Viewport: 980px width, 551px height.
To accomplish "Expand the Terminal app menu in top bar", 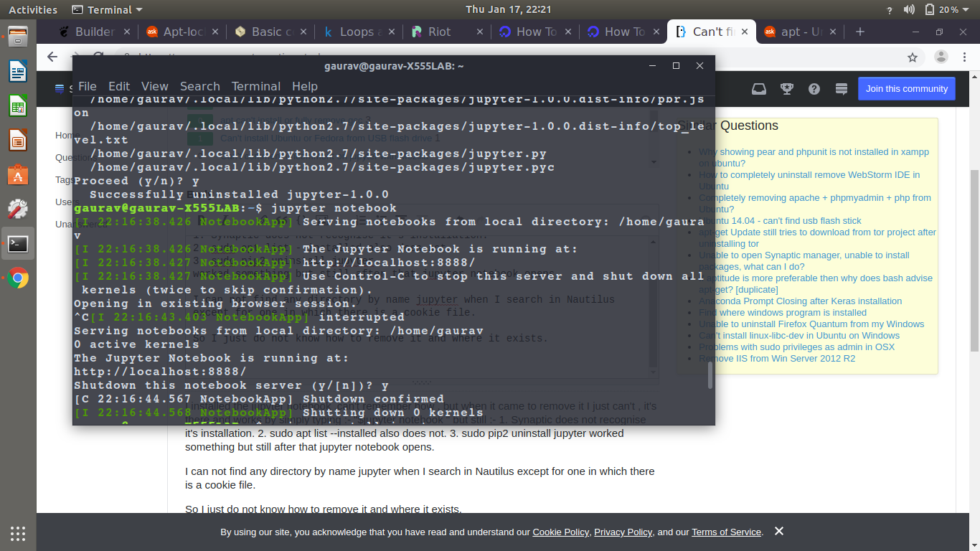I will (x=108, y=10).
